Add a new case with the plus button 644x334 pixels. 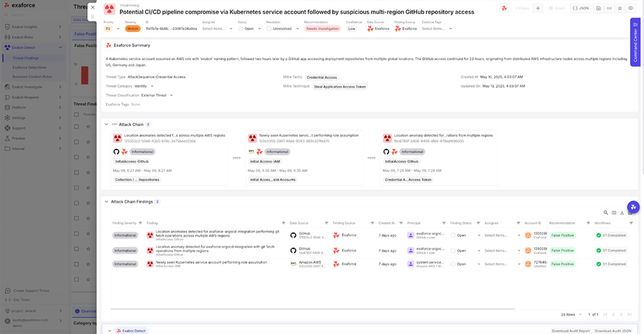click(x=538, y=8)
